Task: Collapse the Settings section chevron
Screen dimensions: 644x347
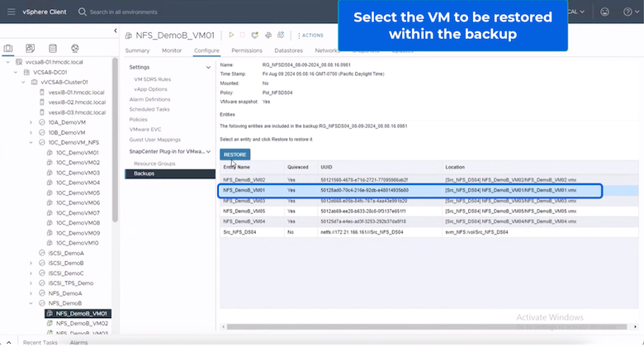Action: click(208, 68)
